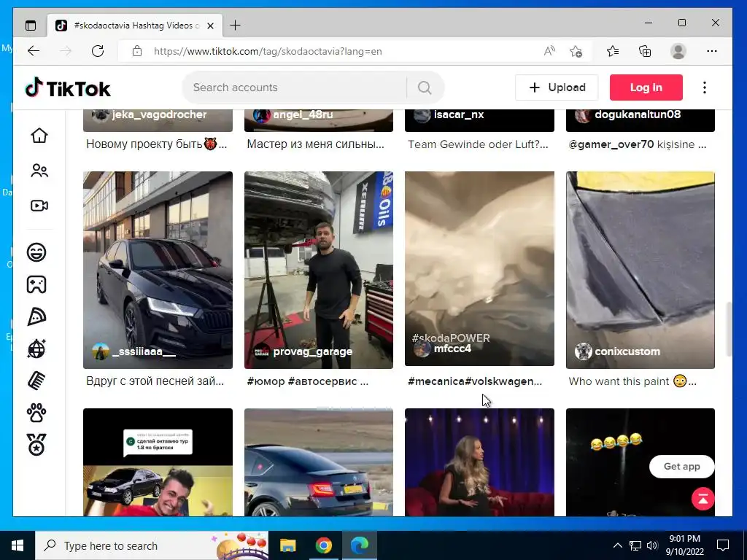
Task: Open the volume speaker tray icon
Action: (652, 545)
